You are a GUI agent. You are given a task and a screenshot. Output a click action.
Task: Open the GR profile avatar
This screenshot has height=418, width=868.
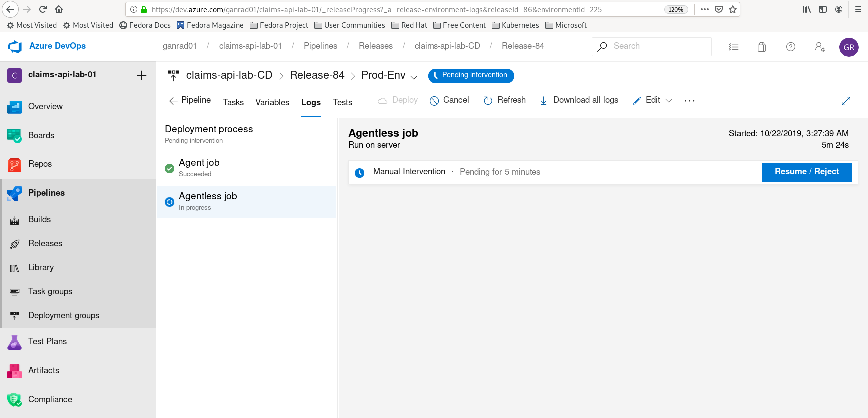pos(849,47)
